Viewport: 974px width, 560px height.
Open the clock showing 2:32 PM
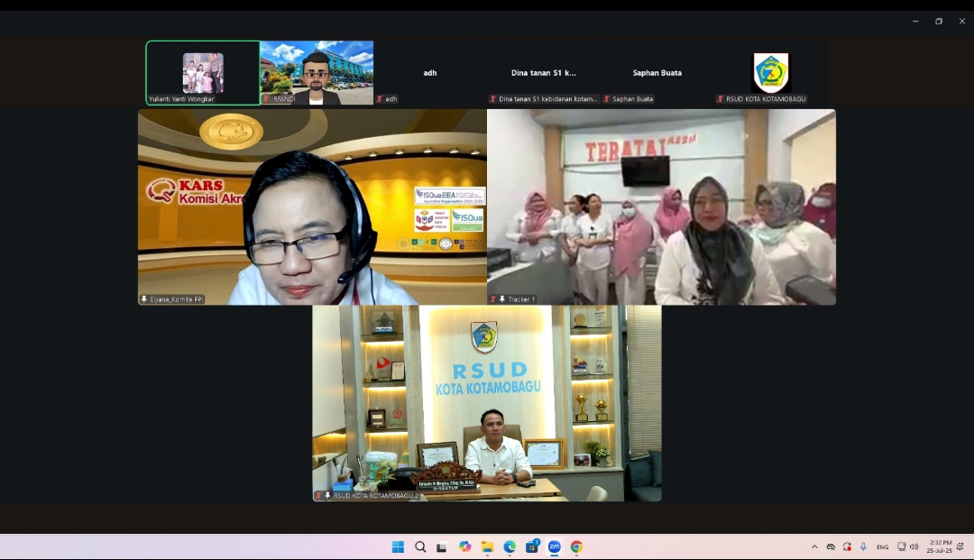(939, 547)
